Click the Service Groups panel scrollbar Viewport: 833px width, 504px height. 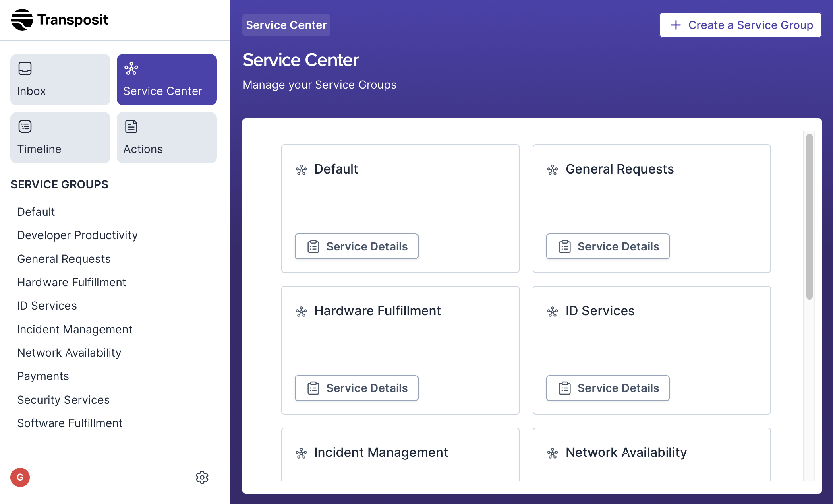[809, 217]
